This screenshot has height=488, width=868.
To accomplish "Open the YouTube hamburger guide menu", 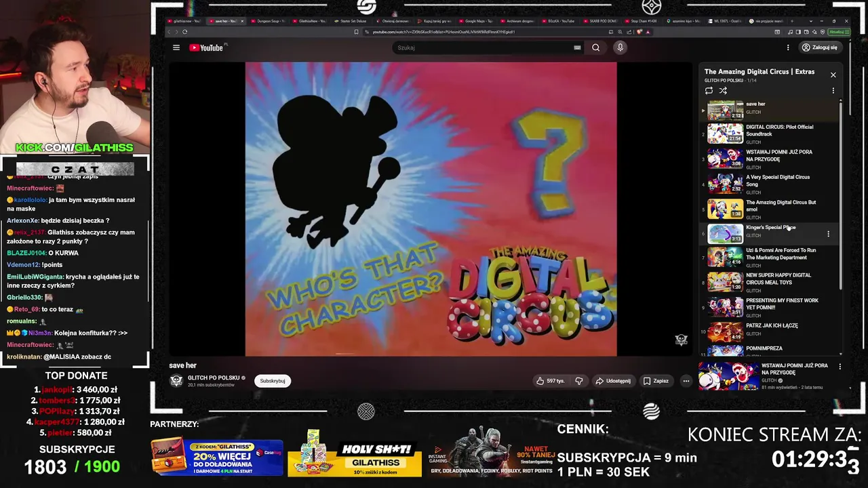I will (176, 47).
